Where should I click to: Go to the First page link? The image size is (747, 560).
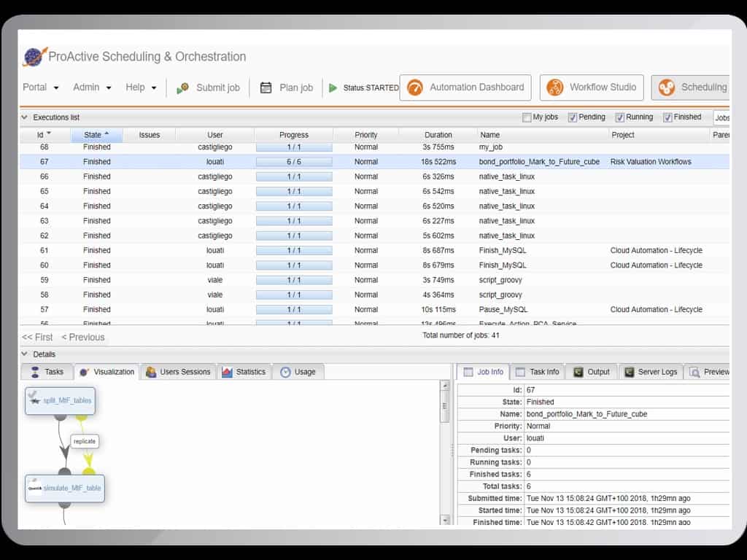click(37, 337)
